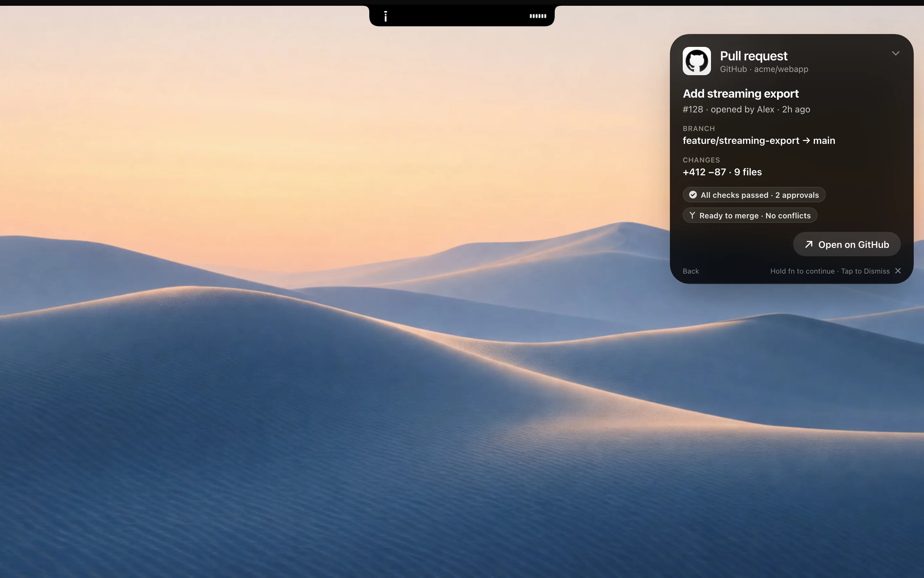Go Back in the pull request card
This screenshot has height=578, width=924.
click(690, 271)
